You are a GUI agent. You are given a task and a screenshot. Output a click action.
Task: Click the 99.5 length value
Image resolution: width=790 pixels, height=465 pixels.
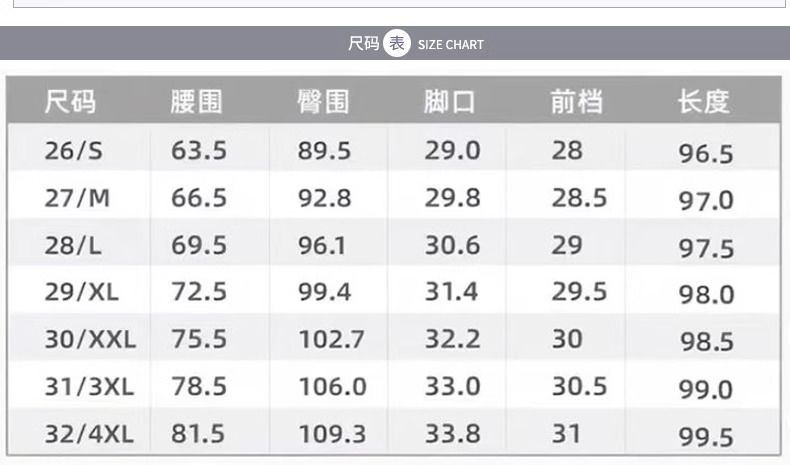coord(706,437)
